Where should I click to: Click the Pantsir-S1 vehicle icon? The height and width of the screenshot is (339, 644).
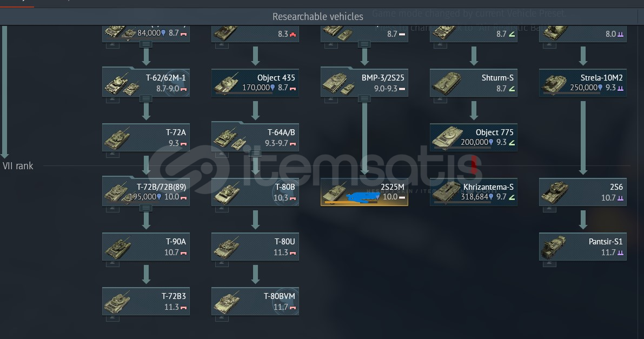coord(554,247)
